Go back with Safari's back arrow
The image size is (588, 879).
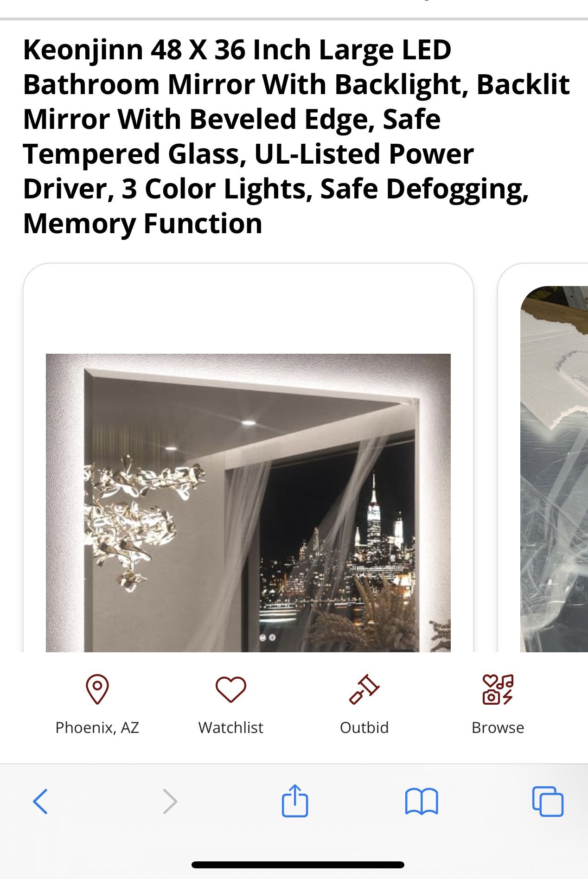40,801
